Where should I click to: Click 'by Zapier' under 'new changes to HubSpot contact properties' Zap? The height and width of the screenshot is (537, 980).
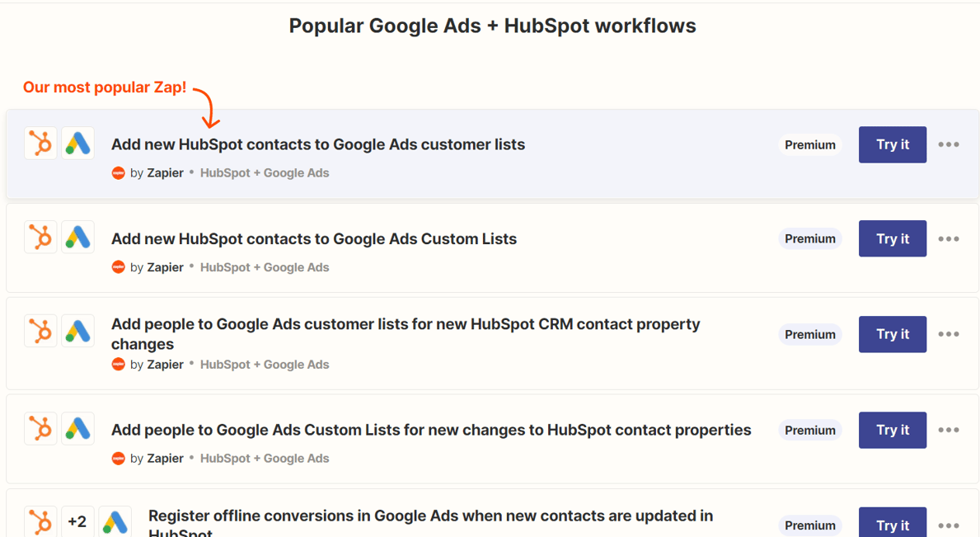[157, 459]
